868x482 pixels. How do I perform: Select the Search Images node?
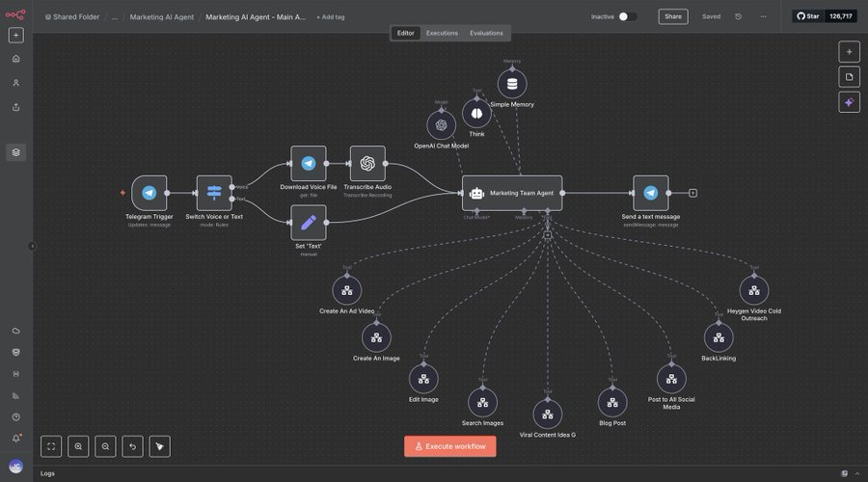coord(483,403)
